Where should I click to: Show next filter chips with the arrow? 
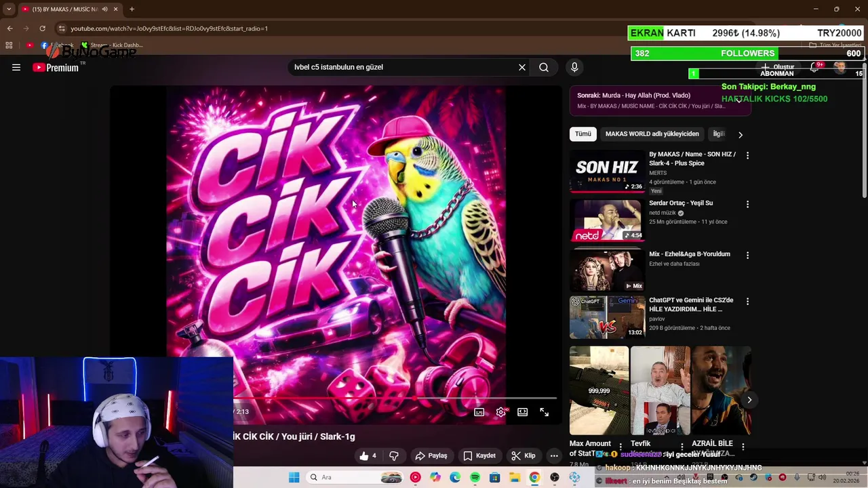741,135
